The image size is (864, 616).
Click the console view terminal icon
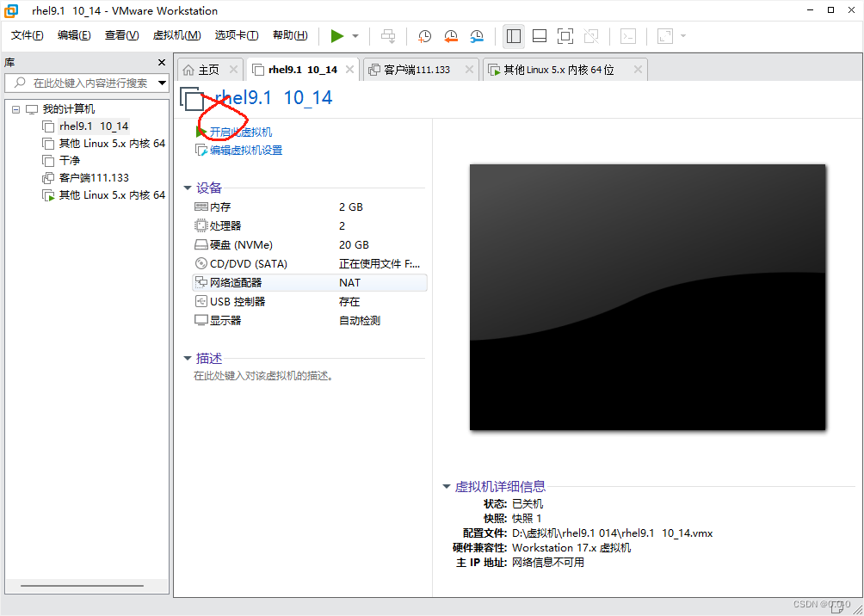click(x=628, y=36)
